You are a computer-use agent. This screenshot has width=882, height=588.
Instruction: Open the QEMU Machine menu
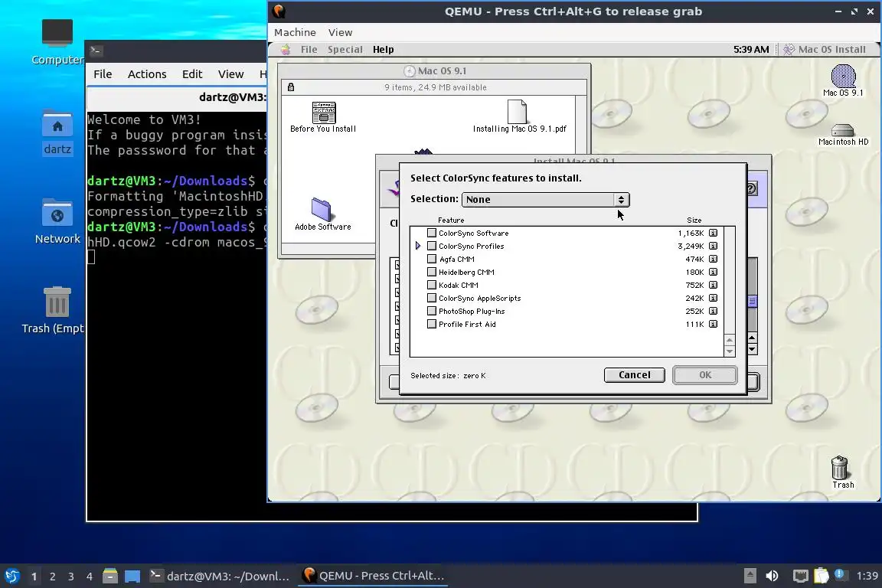pos(295,33)
